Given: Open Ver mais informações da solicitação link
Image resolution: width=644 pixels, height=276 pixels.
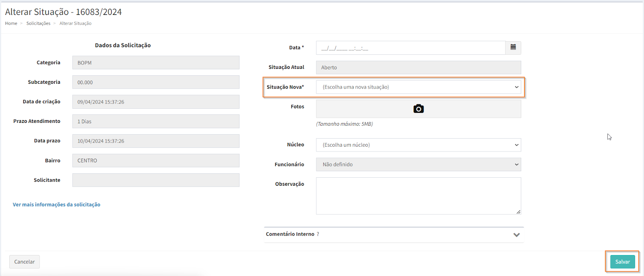Looking at the screenshot, I should click(x=56, y=205).
